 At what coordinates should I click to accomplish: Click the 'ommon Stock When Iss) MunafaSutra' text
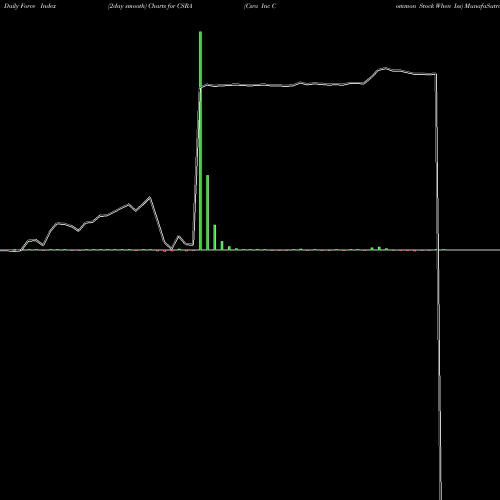448,6
